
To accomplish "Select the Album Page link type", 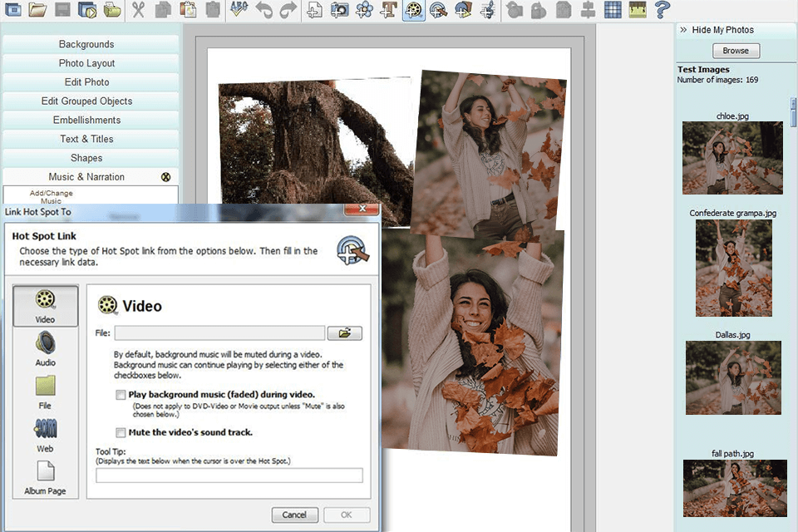I will pos(45,477).
